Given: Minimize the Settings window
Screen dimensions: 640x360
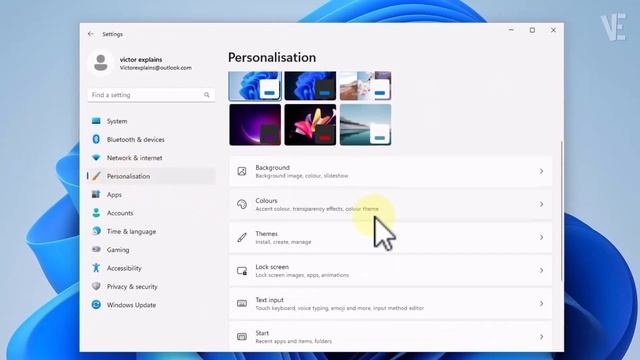Looking at the screenshot, I should point(511,30).
